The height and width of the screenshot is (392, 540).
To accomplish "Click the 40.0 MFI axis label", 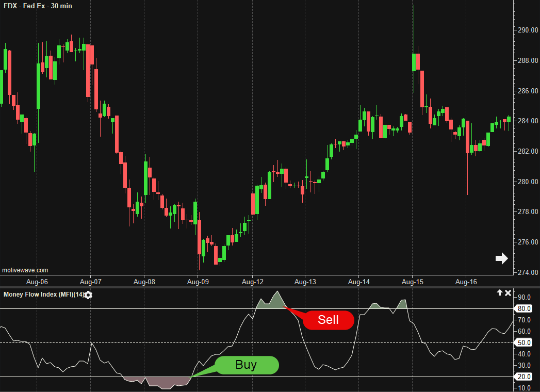I will (524, 354).
